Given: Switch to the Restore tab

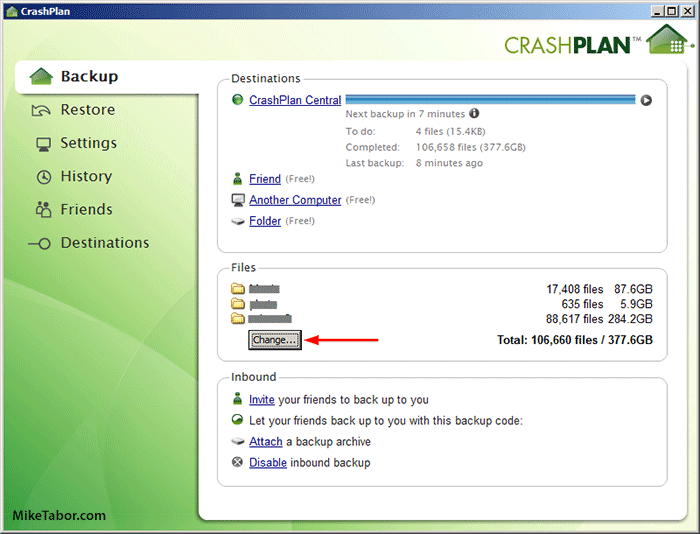Looking at the screenshot, I should [x=88, y=110].
